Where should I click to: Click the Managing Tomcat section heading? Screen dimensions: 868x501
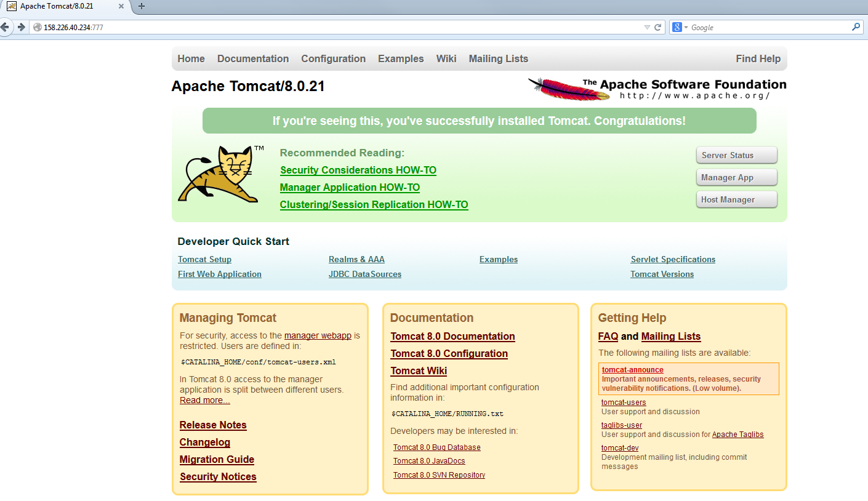pos(228,318)
